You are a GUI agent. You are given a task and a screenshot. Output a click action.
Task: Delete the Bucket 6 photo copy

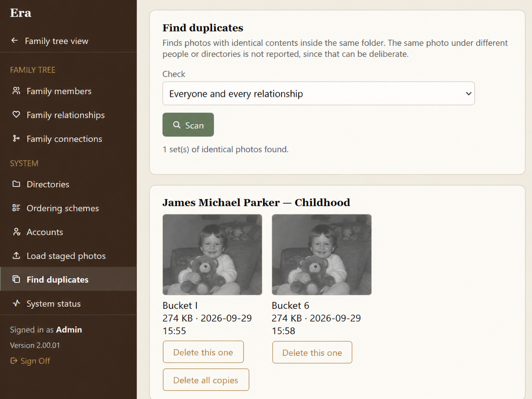tap(312, 353)
